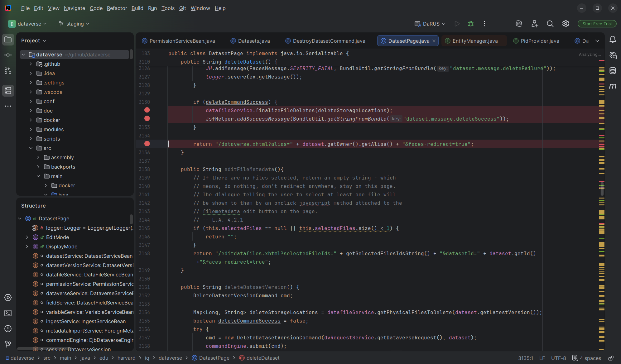Open the staging branch dropdown

(74, 24)
